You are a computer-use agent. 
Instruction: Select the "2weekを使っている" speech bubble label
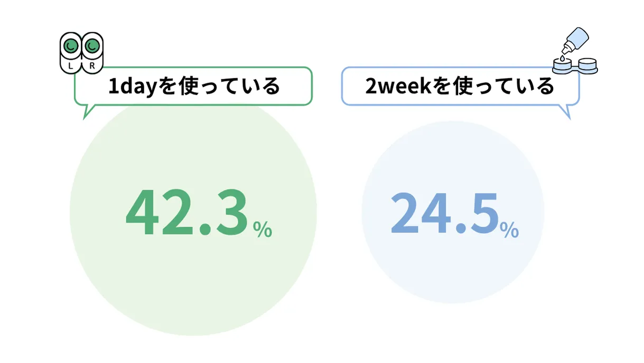(x=459, y=86)
